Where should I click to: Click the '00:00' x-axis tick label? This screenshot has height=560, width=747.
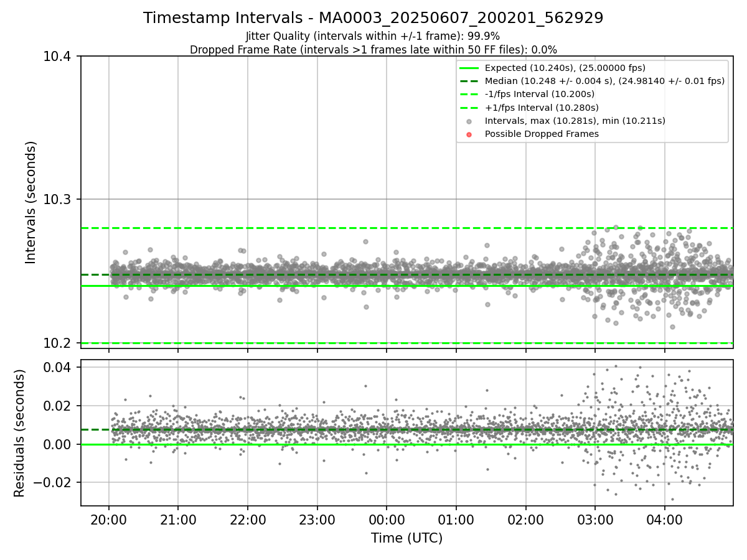point(387,520)
